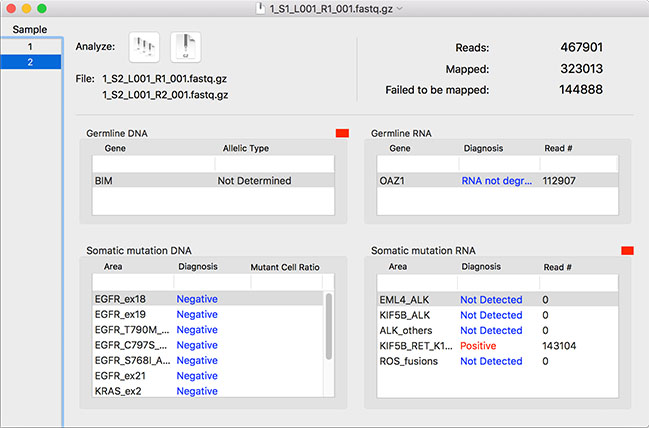The height and width of the screenshot is (428, 649).
Task: Click Negative diagnosis for KRAS_ex2
Action: 197,391
